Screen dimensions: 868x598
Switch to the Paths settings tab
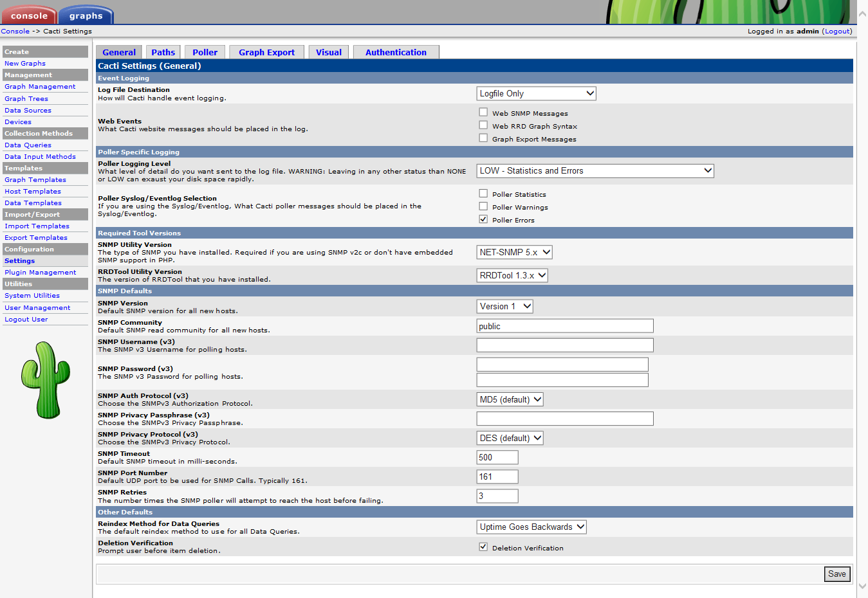[x=163, y=52]
